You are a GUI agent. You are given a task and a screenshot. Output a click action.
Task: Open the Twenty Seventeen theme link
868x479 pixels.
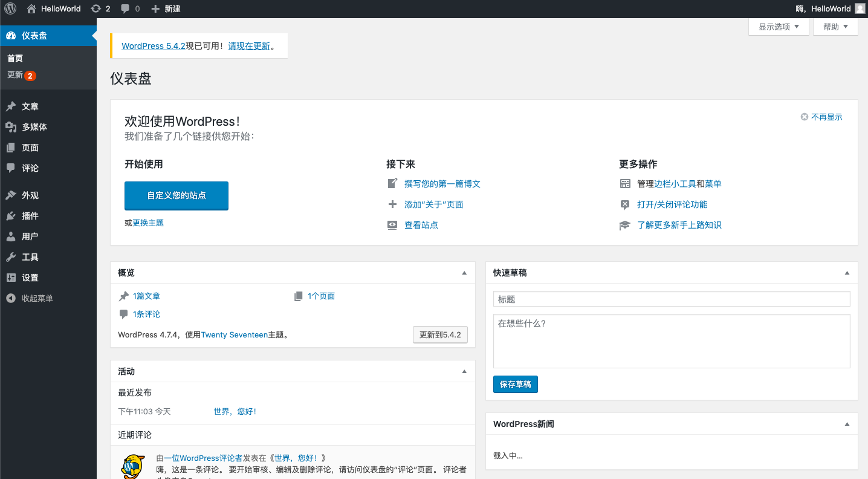[235, 334]
